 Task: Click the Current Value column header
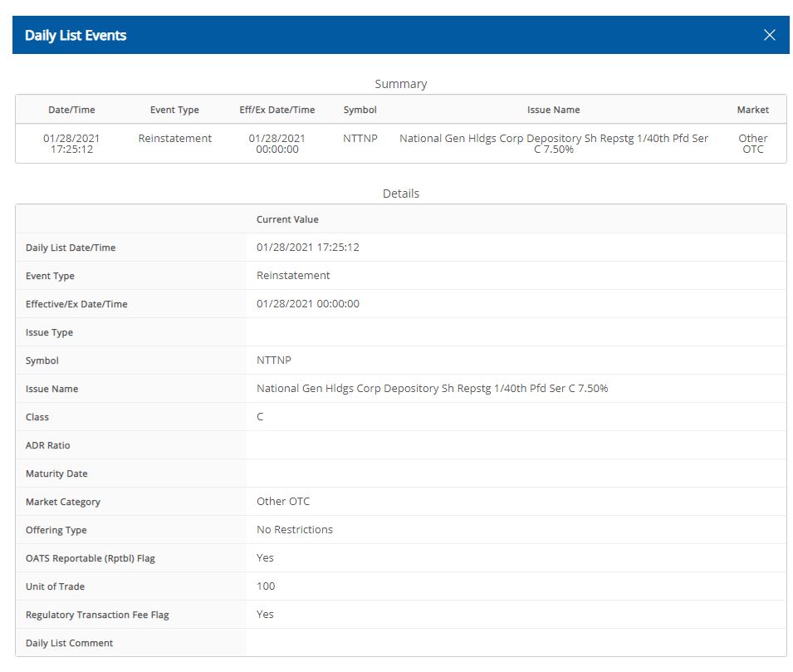[x=287, y=219]
